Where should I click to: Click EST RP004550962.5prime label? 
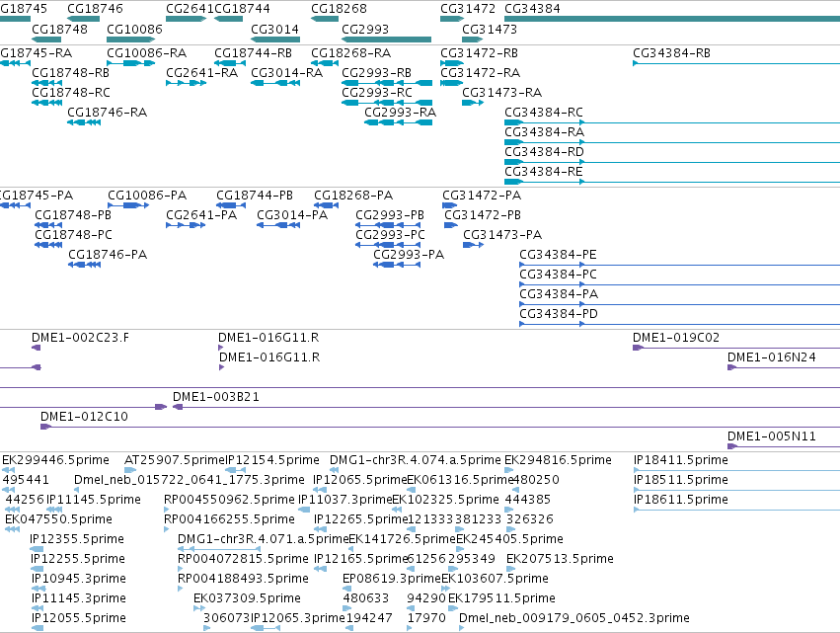(x=229, y=500)
